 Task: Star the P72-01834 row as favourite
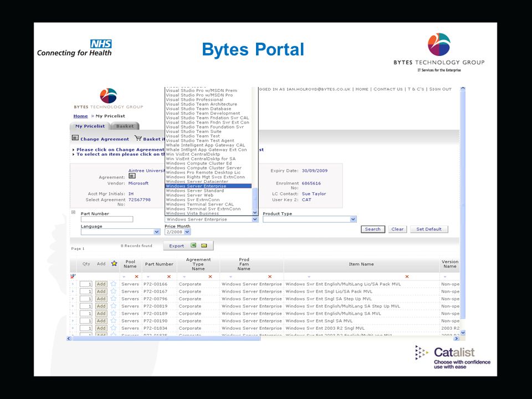point(114,328)
